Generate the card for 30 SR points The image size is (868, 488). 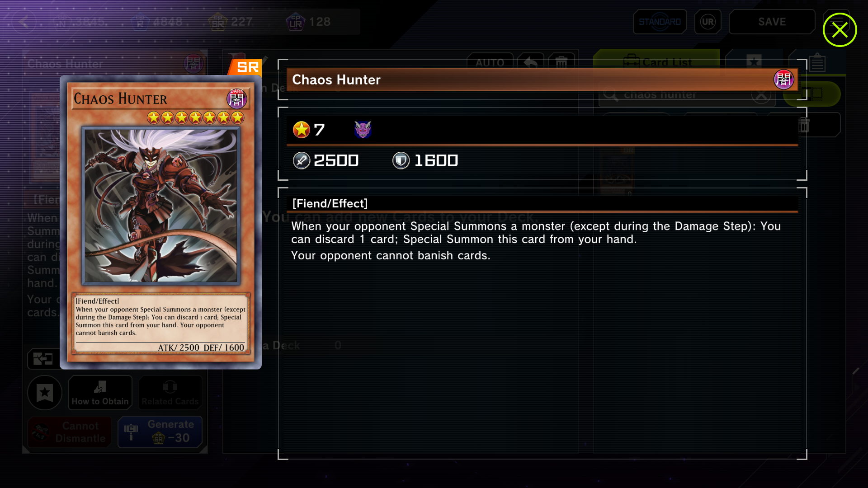click(x=160, y=432)
